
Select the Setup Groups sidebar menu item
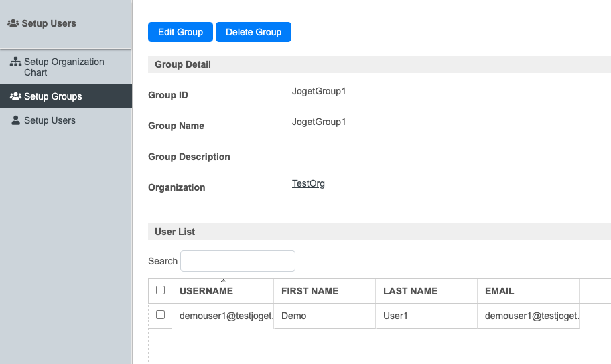click(53, 96)
